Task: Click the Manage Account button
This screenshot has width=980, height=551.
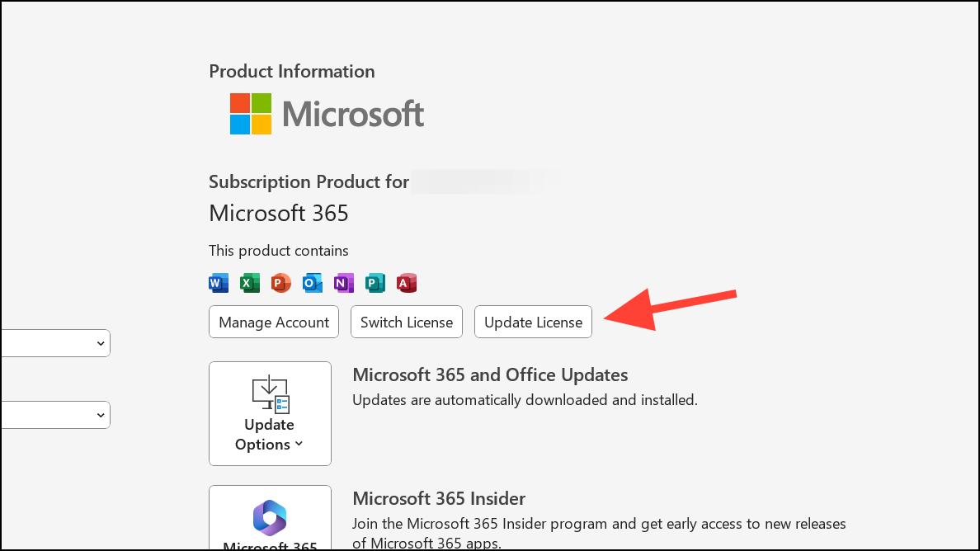Action: (273, 322)
